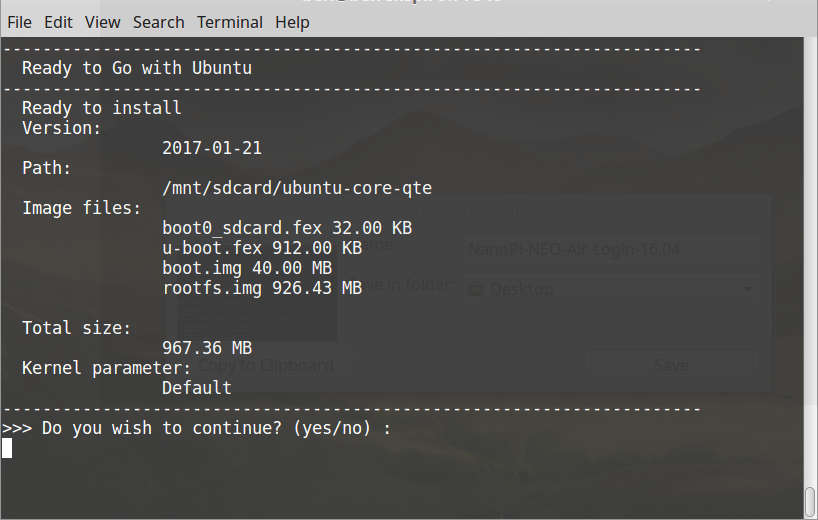Click the path /mnt/sdcard/ubuntu-core-qte

point(296,188)
